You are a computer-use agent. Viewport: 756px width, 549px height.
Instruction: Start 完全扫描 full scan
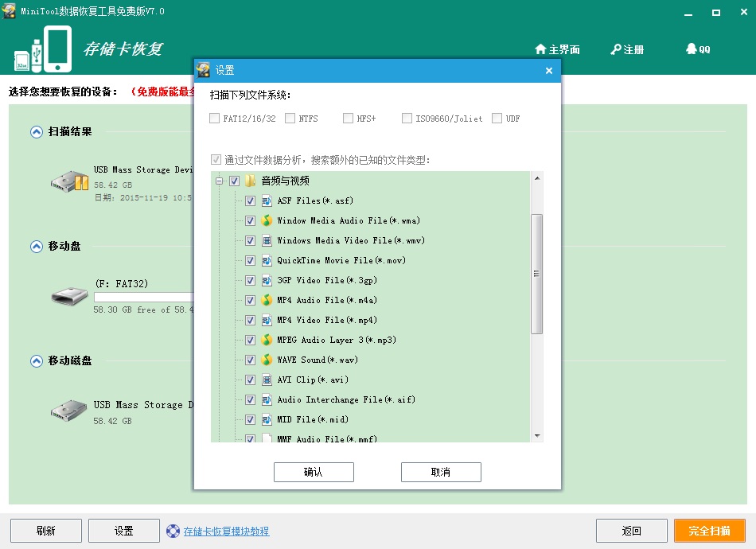(x=710, y=531)
